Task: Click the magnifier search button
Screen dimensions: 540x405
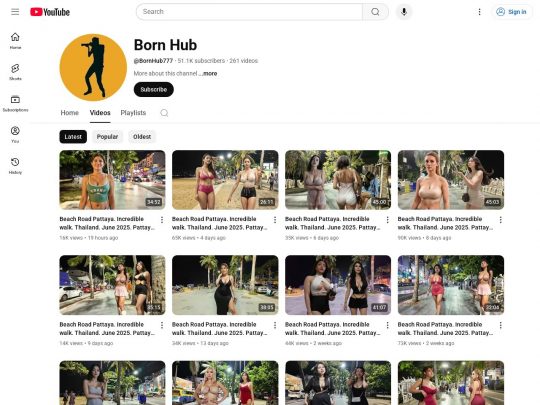Action: 375,12
